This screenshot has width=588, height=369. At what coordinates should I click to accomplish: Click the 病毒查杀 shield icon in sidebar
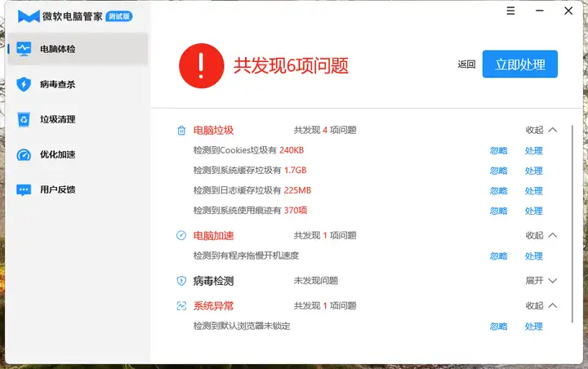[24, 84]
